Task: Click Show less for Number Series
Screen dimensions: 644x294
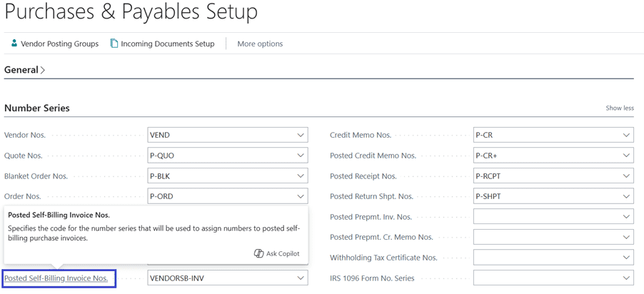Action: (619, 108)
